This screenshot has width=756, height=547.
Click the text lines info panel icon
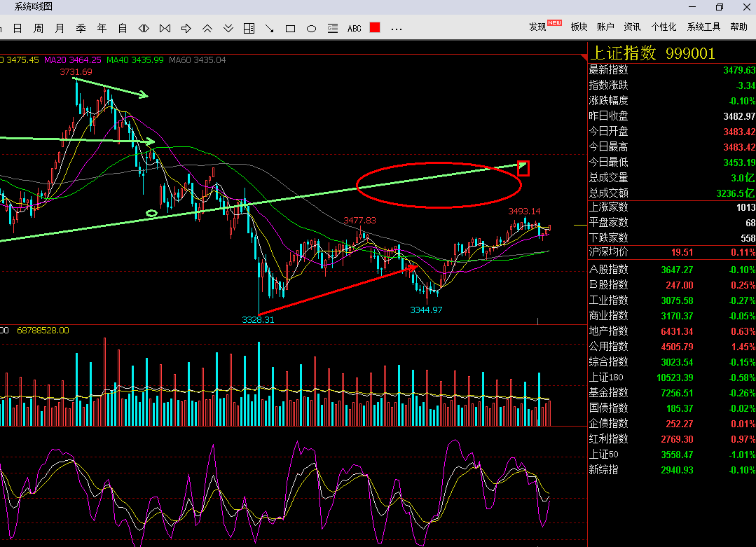click(x=333, y=29)
